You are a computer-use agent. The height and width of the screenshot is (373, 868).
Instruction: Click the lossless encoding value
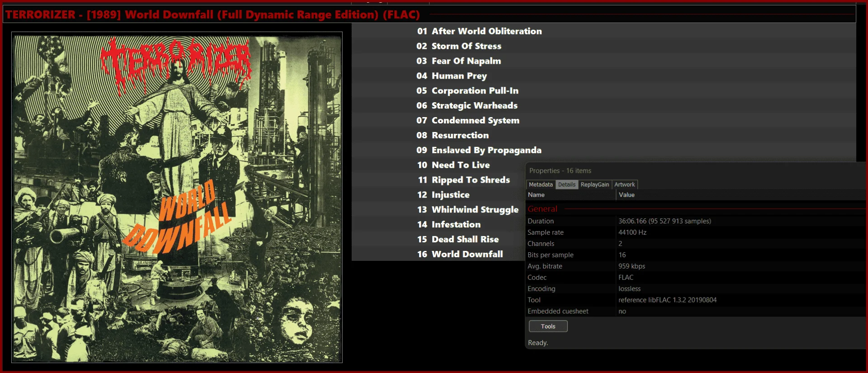(x=629, y=289)
